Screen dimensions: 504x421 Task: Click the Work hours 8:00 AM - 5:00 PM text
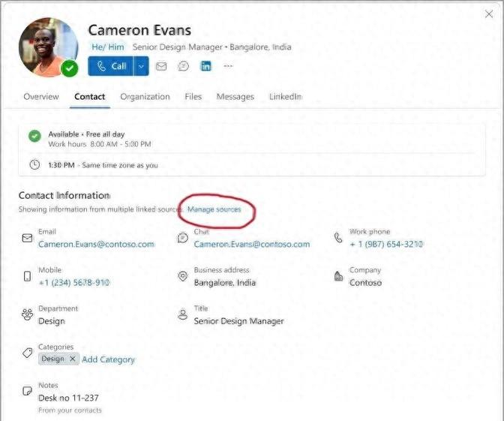coord(100,144)
